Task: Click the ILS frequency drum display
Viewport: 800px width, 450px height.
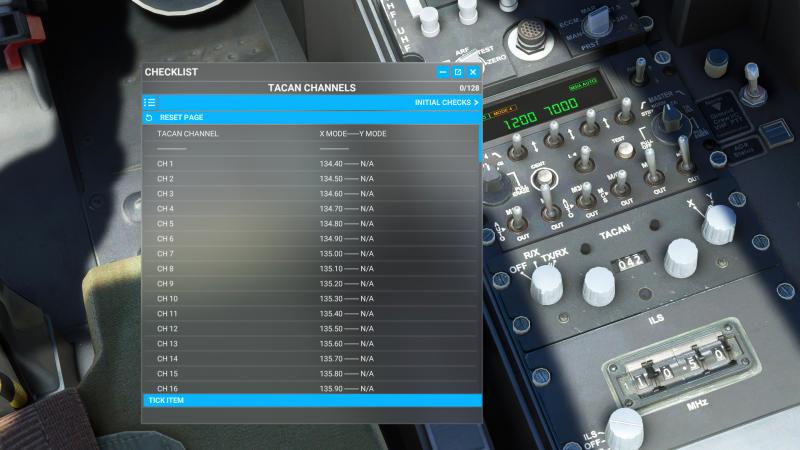Action: pyautogui.click(x=679, y=365)
